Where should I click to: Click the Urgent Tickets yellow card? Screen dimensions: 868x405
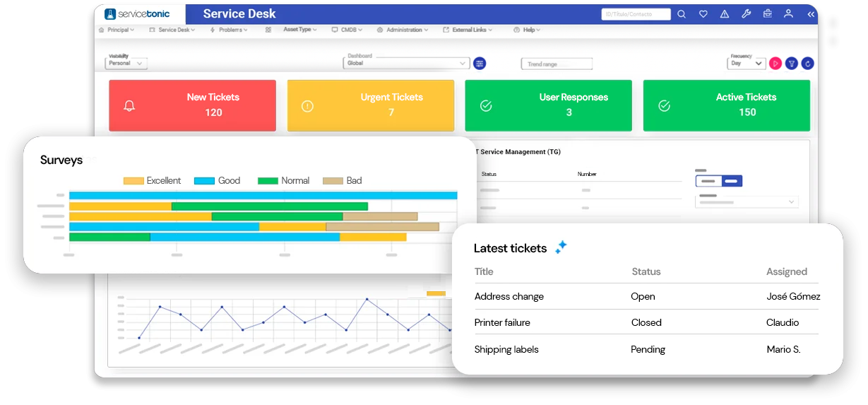370,105
